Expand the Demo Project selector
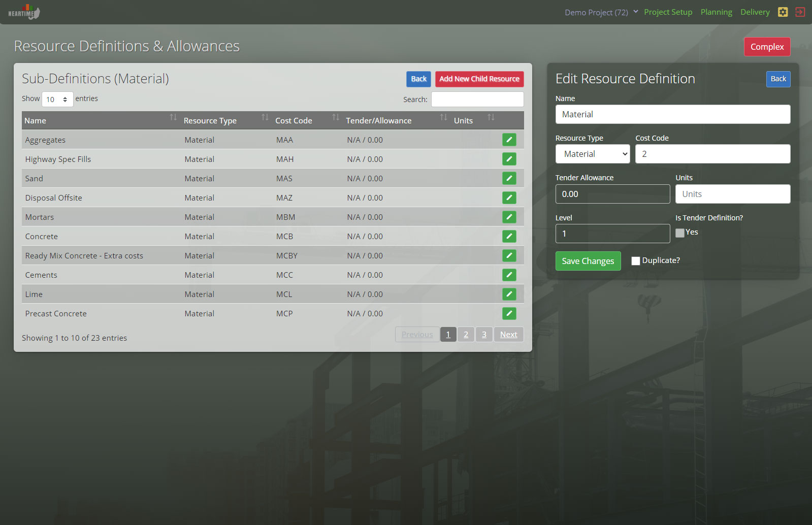The width and height of the screenshot is (812, 525). click(601, 12)
